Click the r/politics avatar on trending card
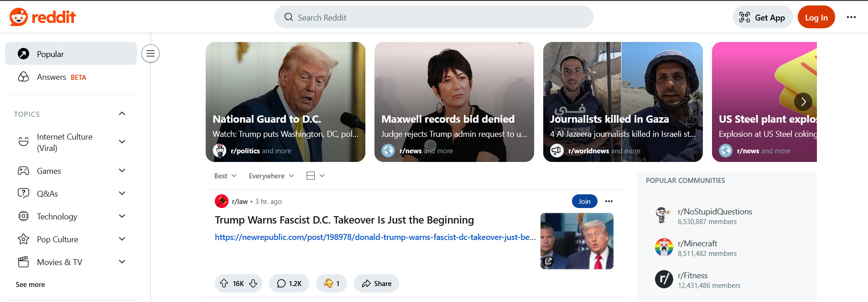The image size is (868, 302). pos(219,151)
